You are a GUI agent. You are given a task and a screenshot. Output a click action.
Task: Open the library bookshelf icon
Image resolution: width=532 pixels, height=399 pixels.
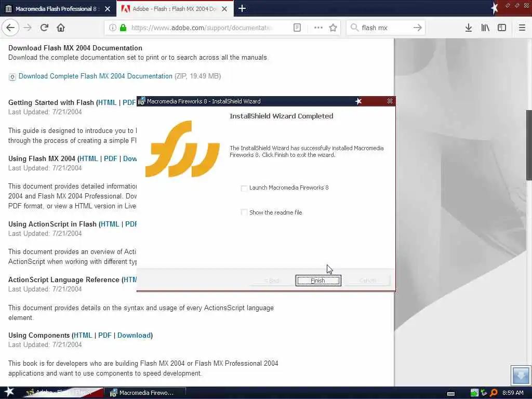click(x=485, y=28)
